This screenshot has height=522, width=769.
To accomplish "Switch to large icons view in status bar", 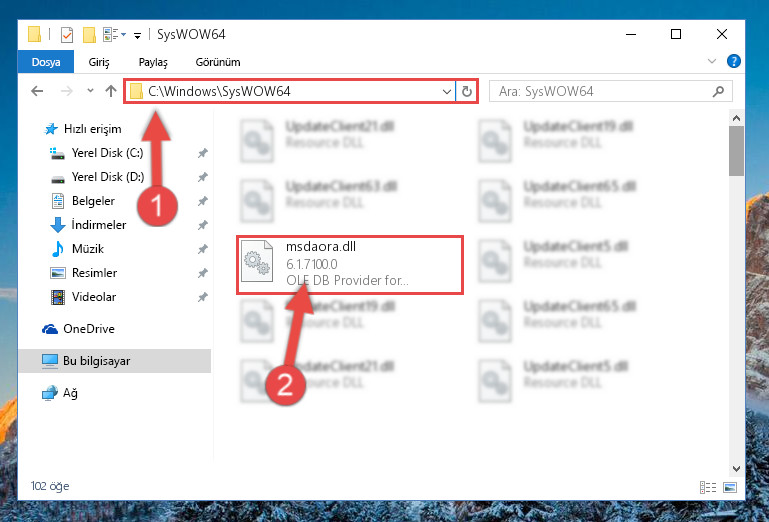I will (x=730, y=487).
